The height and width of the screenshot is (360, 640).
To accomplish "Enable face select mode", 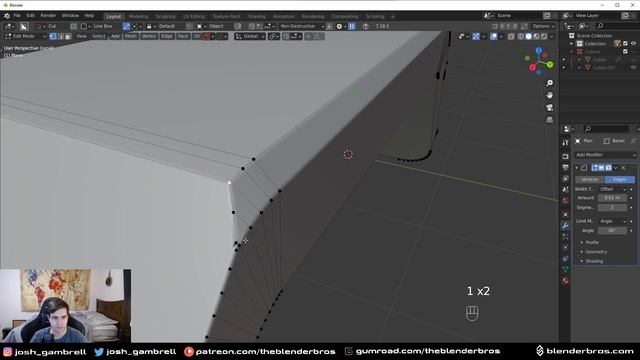I will 68,36.
